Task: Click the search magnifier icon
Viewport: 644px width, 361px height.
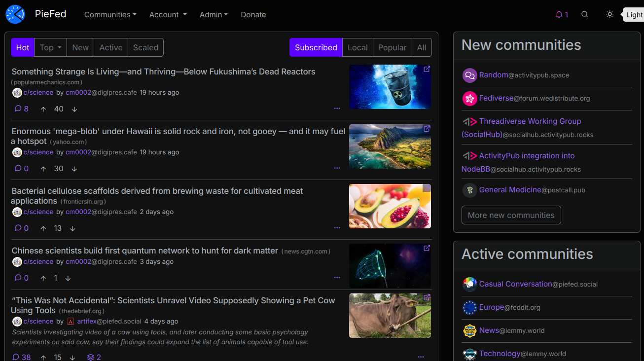Action: pos(584,15)
